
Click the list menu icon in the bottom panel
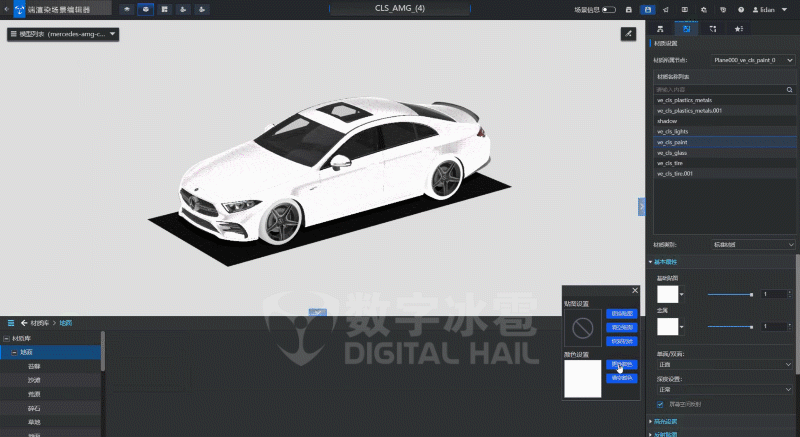pyautogui.click(x=11, y=323)
